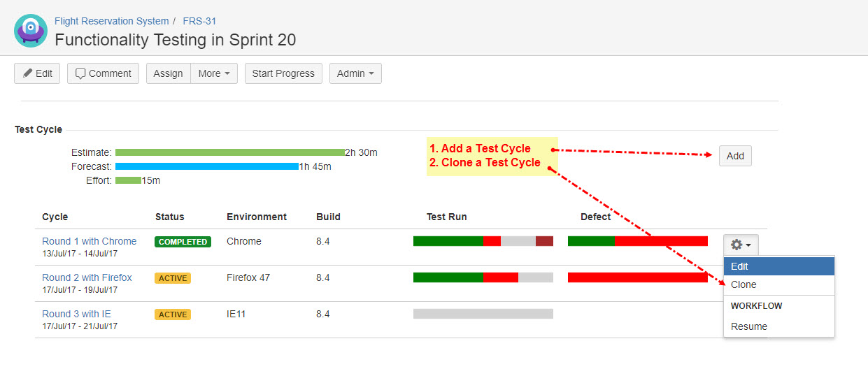Select Edit from the cycle menu
The image size is (868, 369).
(x=778, y=266)
